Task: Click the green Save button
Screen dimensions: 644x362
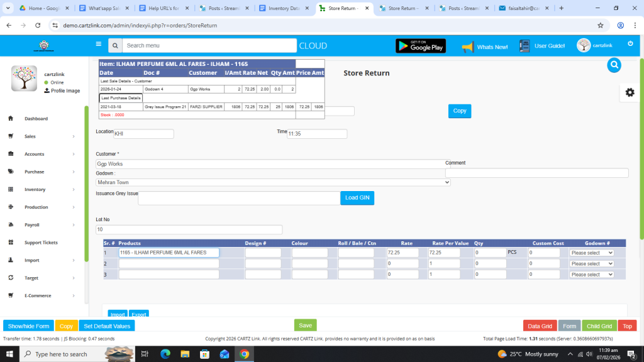Action: 305,325
